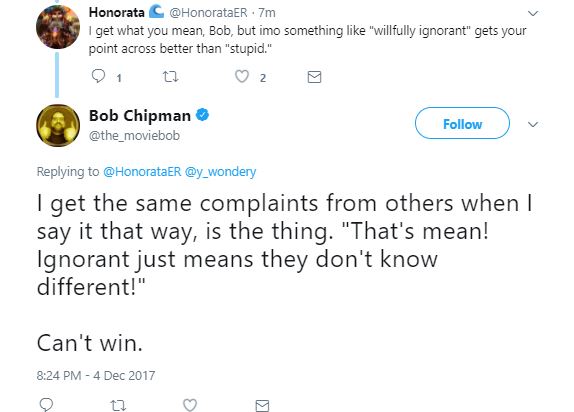574x412 pixels.
Task: Like Bob Chipman's tweet
Action: pyautogui.click(x=190, y=405)
